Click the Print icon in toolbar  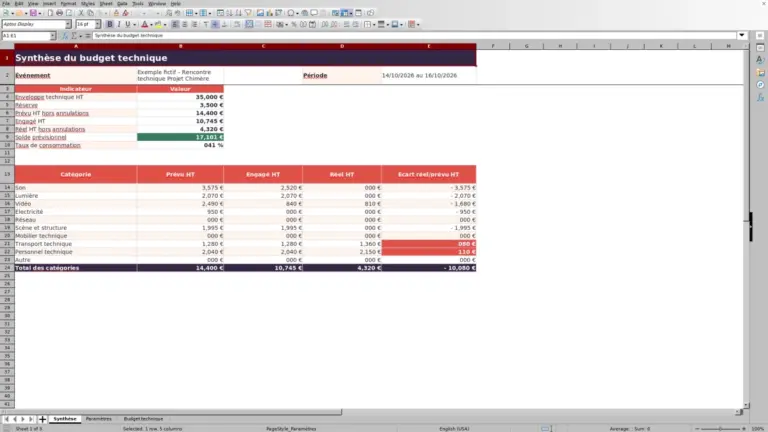(x=59, y=13)
